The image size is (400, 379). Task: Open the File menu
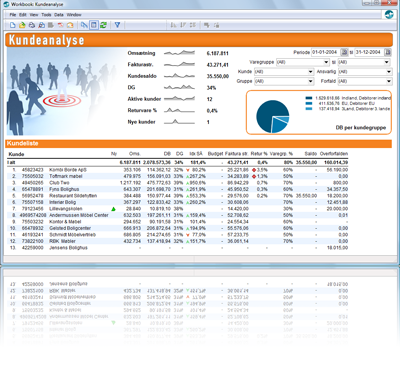coord(13,15)
